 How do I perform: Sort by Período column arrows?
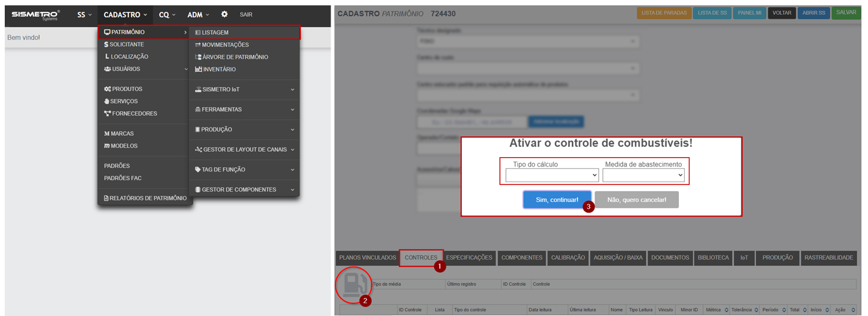[784, 310]
